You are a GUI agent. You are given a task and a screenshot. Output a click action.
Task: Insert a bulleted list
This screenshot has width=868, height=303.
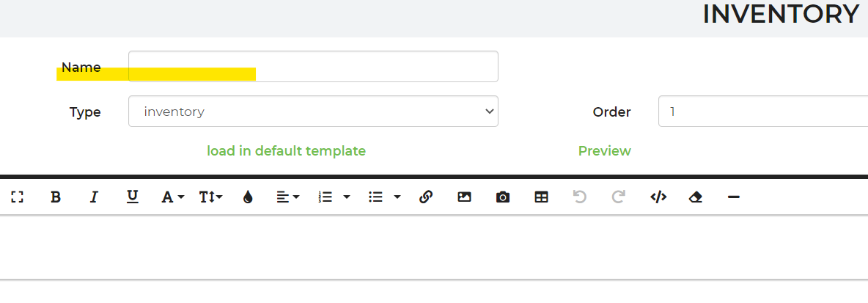pyautogui.click(x=376, y=197)
